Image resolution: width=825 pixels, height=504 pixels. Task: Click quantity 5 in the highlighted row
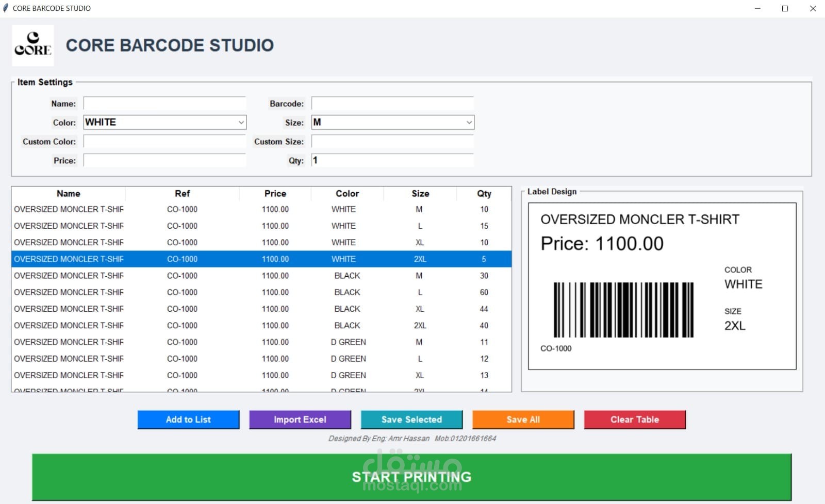point(484,259)
